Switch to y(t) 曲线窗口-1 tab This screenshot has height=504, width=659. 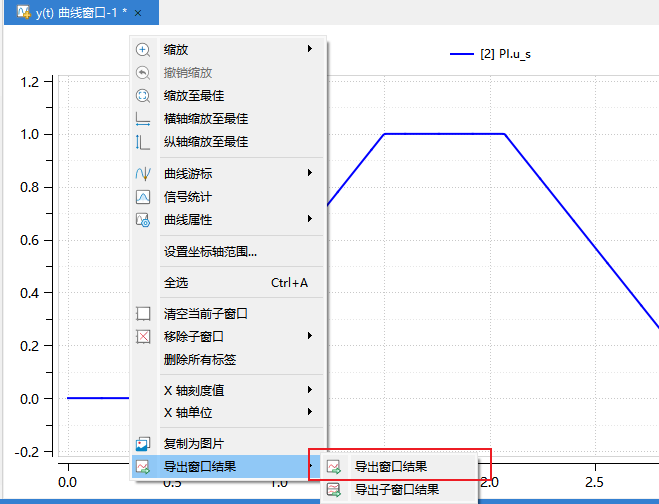(x=82, y=13)
